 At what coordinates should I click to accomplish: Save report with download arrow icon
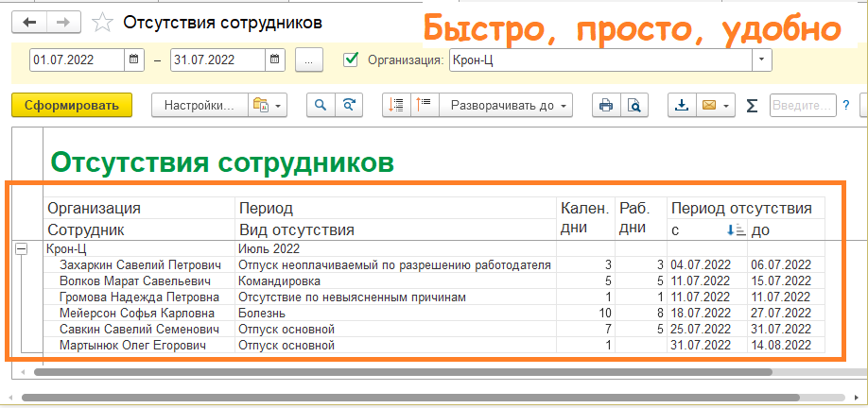(x=683, y=105)
